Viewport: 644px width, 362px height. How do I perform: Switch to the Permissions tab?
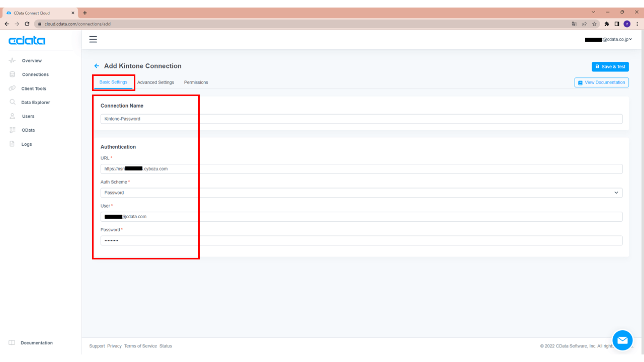pyautogui.click(x=196, y=82)
